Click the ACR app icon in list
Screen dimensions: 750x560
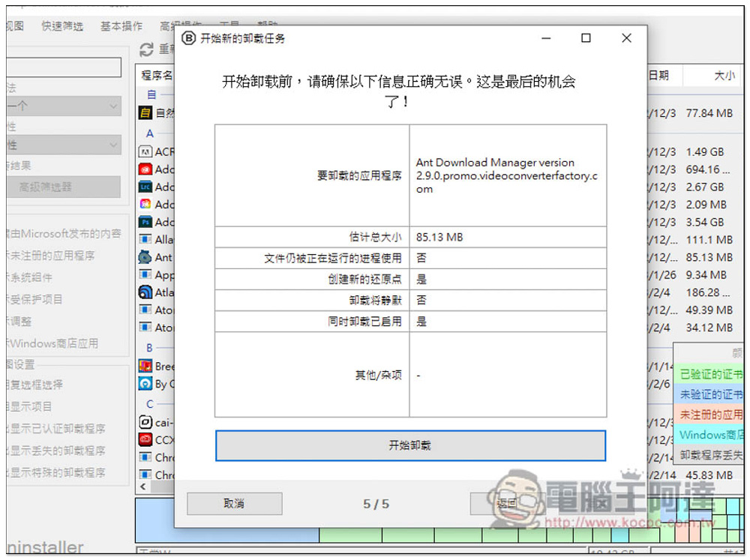coord(145,151)
